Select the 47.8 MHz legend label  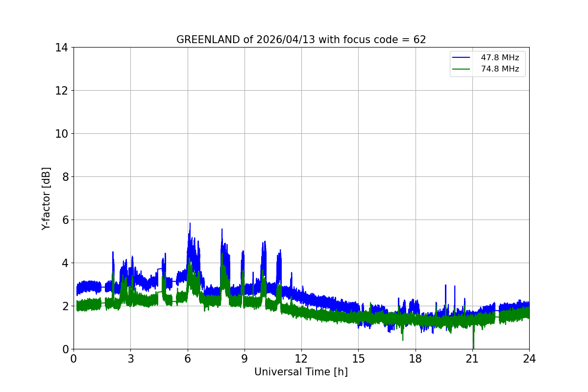(500, 58)
